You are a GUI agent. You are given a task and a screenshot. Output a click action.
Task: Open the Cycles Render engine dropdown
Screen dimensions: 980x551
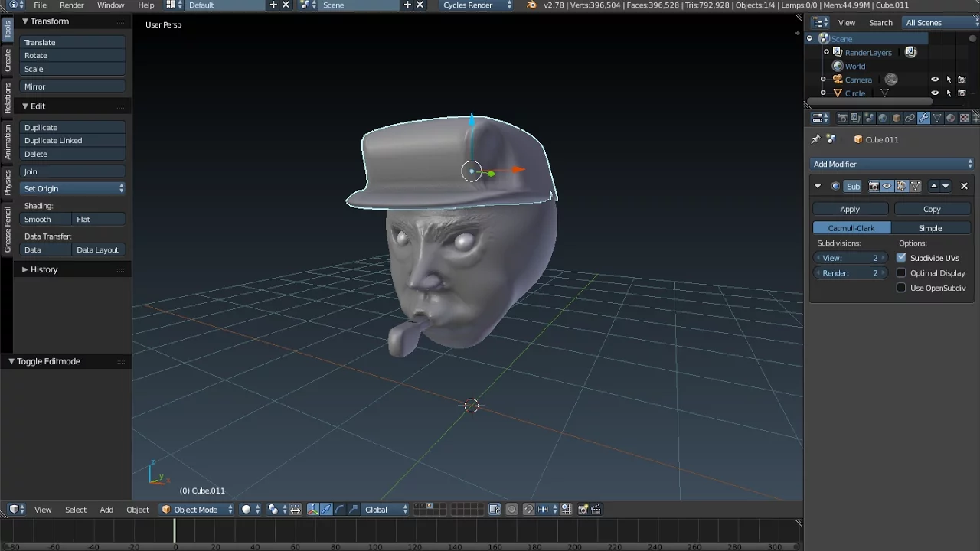point(476,5)
